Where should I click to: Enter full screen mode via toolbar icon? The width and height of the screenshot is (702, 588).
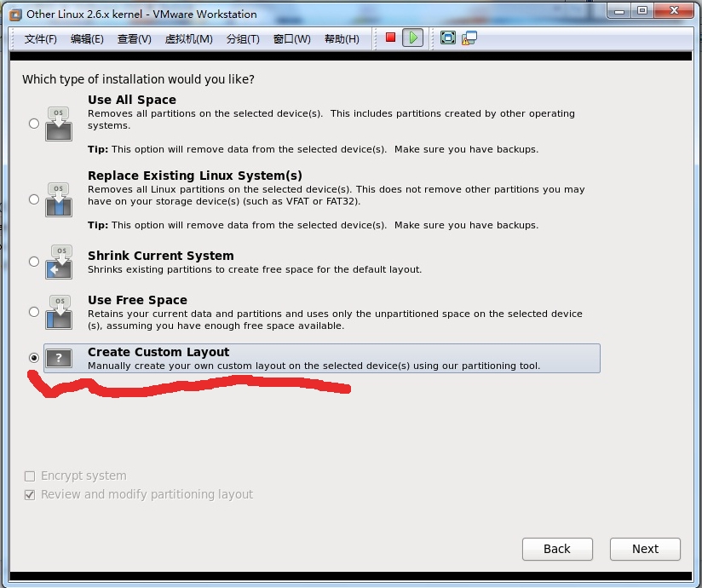(x=448, y=37)
